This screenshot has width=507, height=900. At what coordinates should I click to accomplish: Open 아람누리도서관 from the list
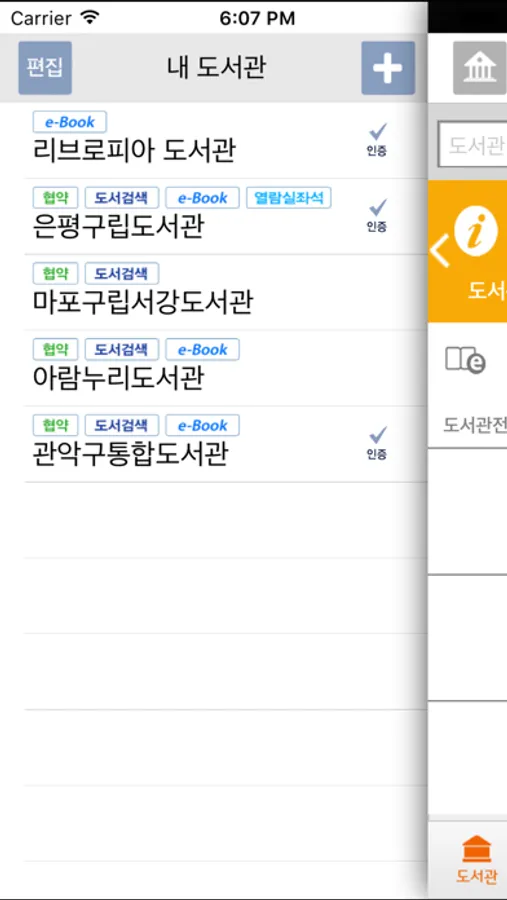pos(225,368)
